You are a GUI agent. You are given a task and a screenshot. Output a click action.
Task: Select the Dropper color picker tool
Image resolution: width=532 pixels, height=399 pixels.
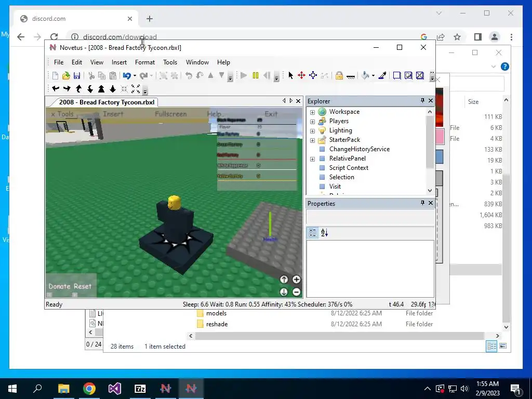click(x=382, y=75)
